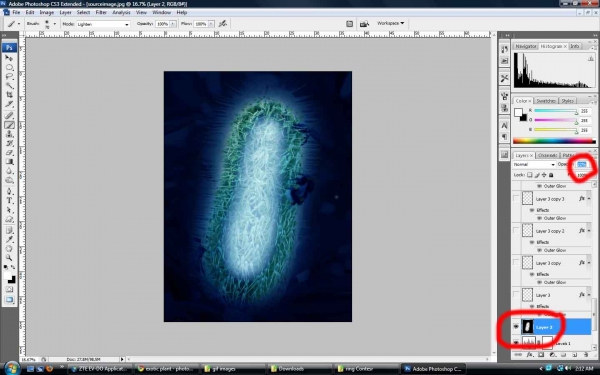Show Layer 3 visibility box
The image size is (600, 375).
pyautogui.click(x=516, y=295)
